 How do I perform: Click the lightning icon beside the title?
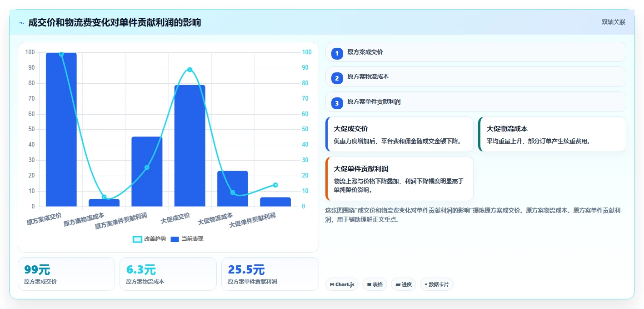click(22, 23)
